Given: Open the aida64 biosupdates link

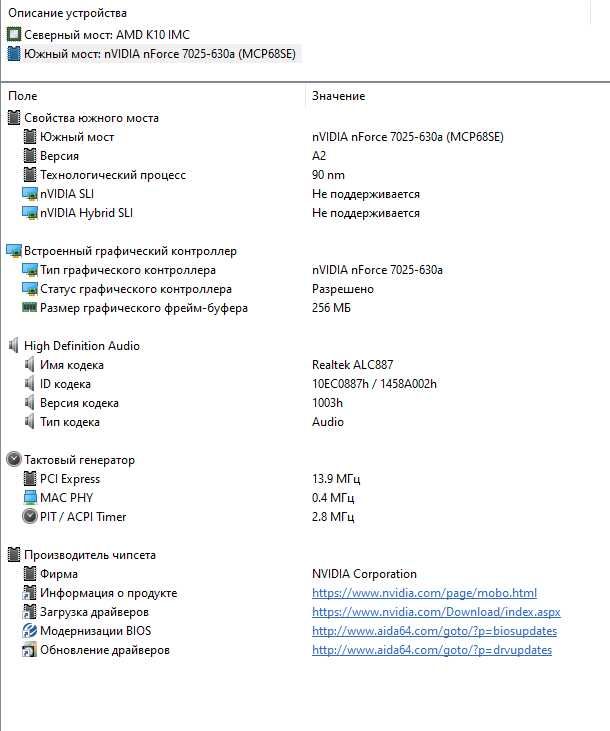Looking at the screenshot, I should (434, 631).
